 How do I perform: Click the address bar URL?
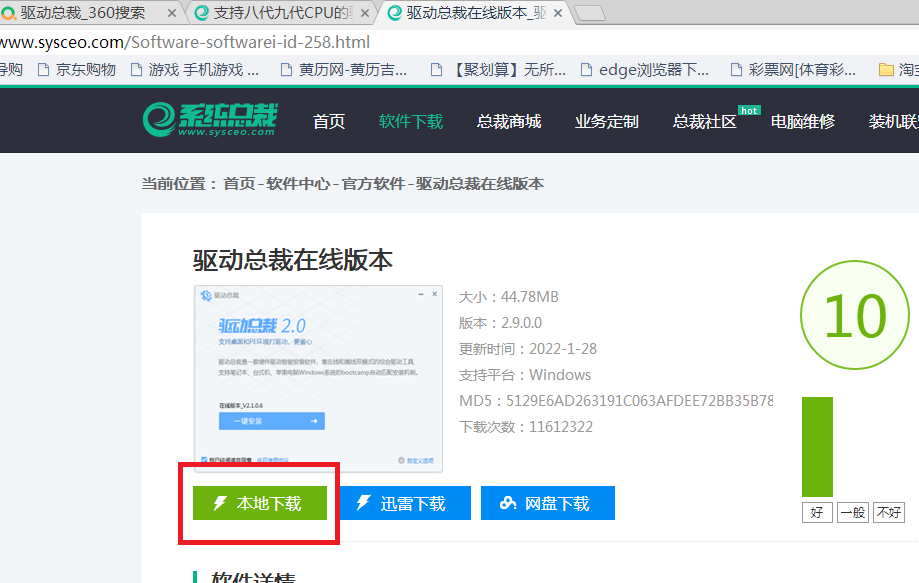tap(185, 42)
